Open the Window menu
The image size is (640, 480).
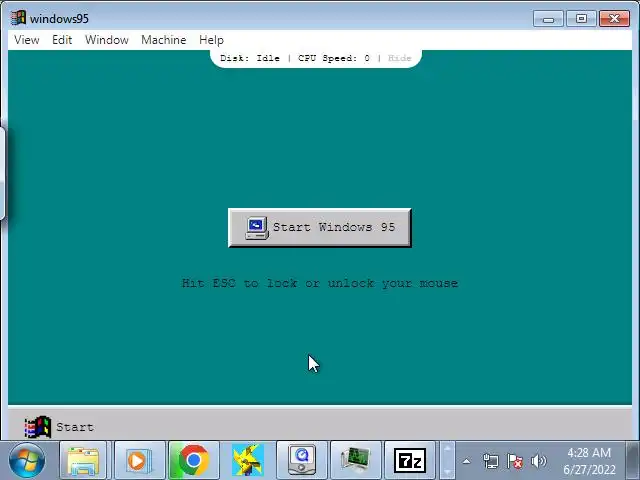pos(107,40)
